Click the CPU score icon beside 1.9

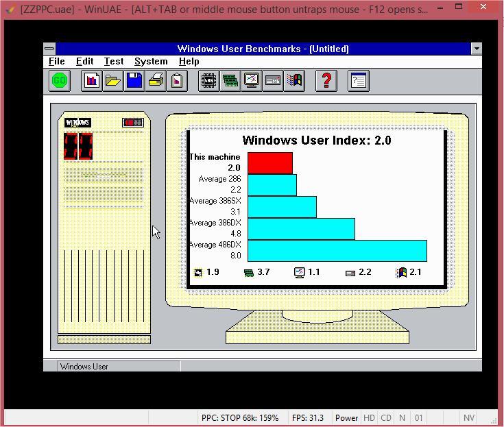pos(198,273)
